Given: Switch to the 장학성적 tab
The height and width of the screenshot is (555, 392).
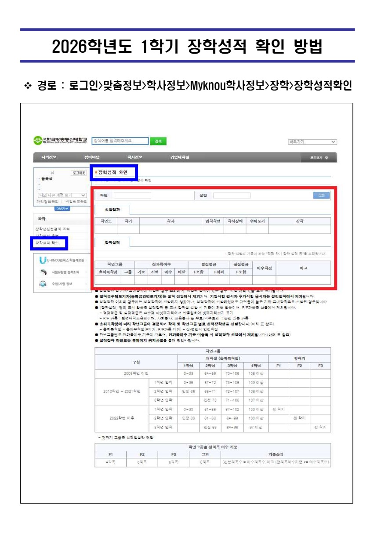Looking at the screenshot, I should coord(112,242).
